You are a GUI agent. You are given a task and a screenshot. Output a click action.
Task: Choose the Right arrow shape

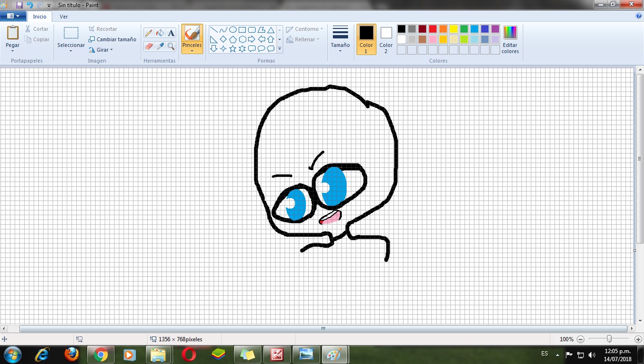click(x=252, y=39)
